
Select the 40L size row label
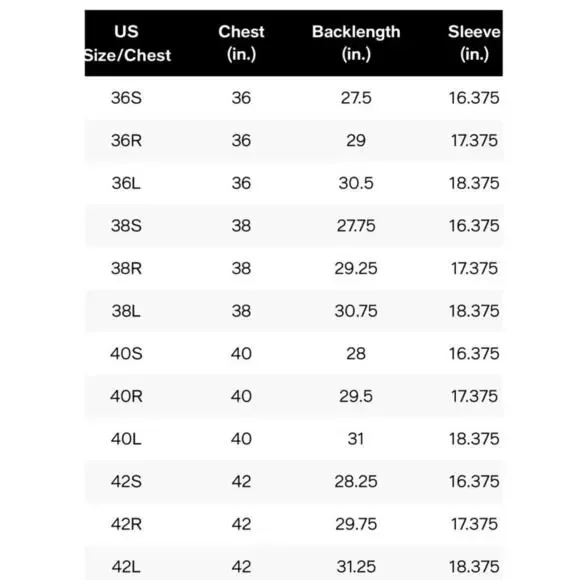(x=126, y=439)
